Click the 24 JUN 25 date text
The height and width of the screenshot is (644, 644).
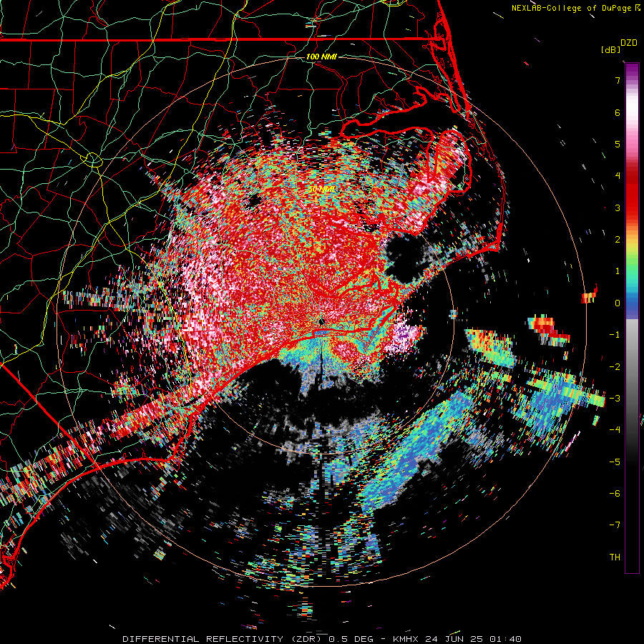click(x=454, y=639)
